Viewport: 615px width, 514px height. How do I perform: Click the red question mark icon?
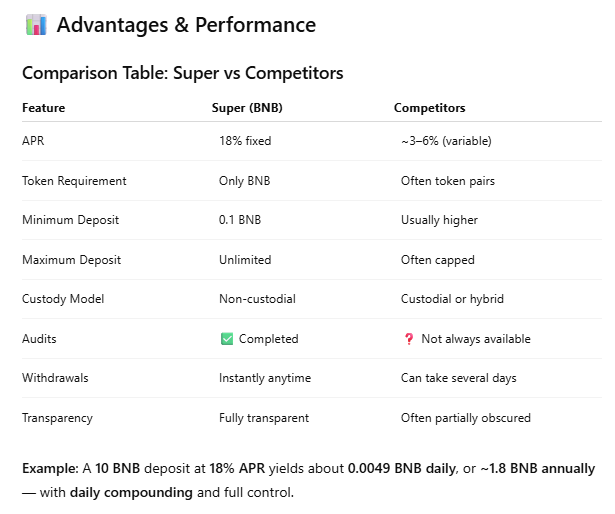[409, 339]
